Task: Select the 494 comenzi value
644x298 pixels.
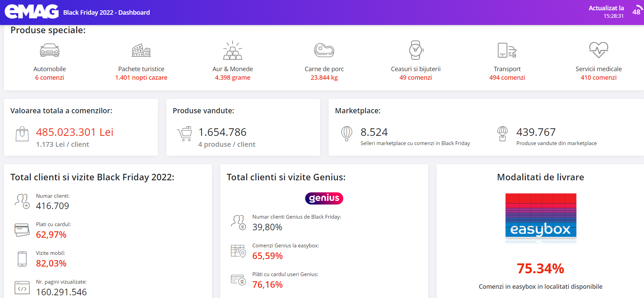Action: [x=507, y=78]
